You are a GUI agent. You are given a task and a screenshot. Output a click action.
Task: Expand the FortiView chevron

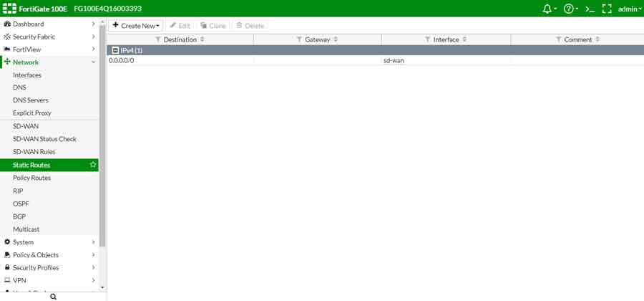pos(93,49)
